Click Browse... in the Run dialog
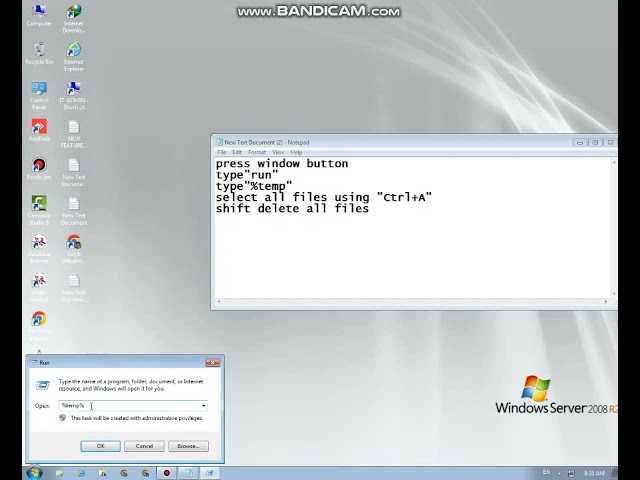 click(x=188, y=446)
